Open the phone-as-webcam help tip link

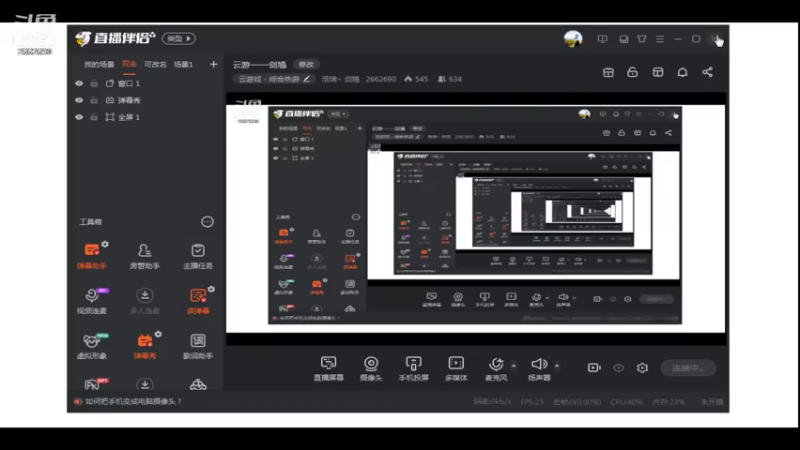pos(133,402)
